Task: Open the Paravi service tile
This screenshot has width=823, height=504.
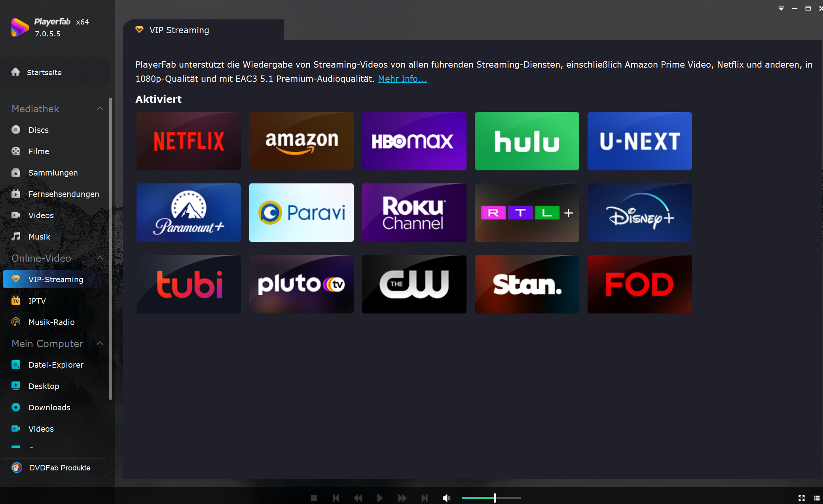Action: (x=302, y=213)
